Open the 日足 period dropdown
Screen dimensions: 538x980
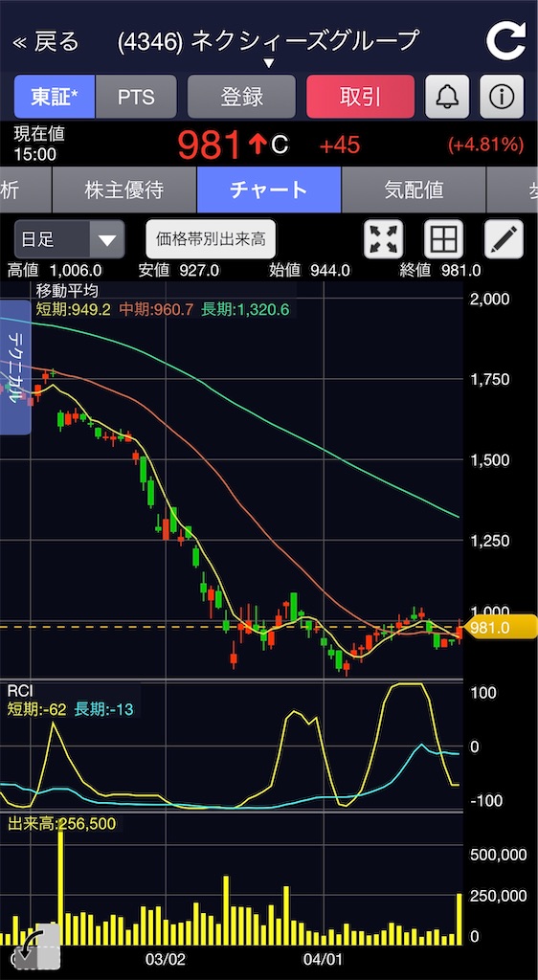coord(69,238)
